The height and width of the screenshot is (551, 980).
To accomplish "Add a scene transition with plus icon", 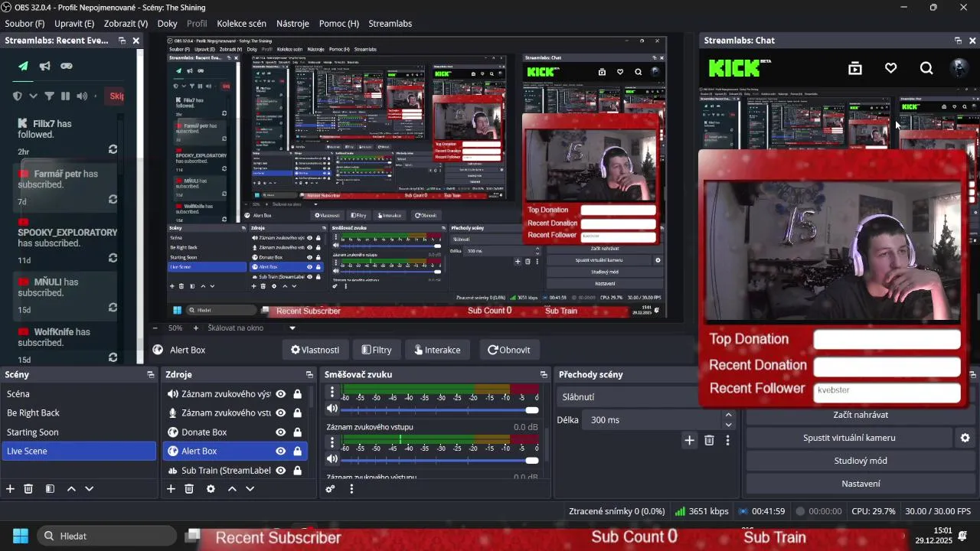I will (x=689, y=440).
